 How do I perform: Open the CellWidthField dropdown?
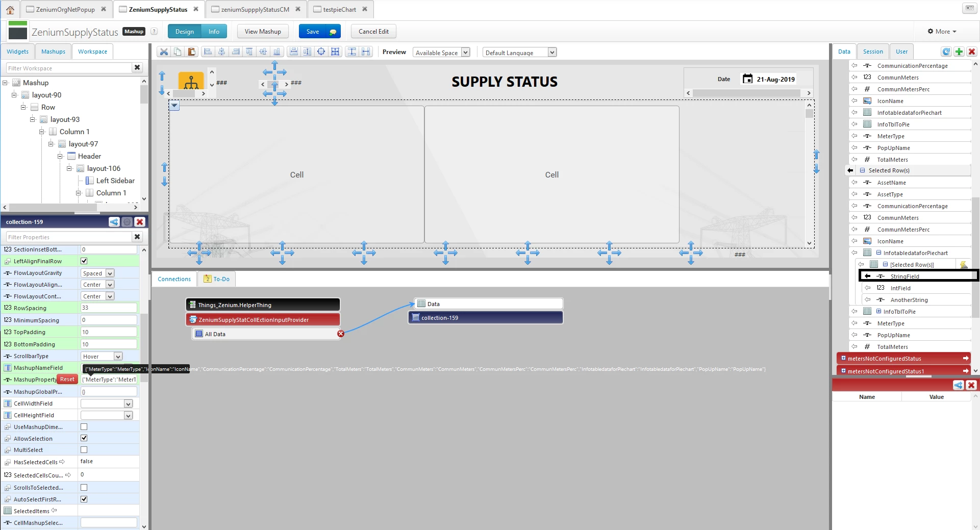click(107, 403)
